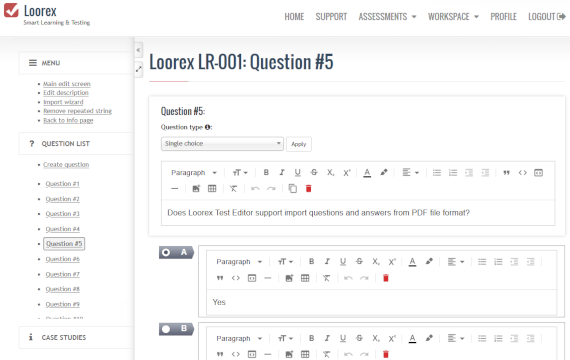Click blockquote icon in question editor
The height and width of the screenshot is (360, 570).
coord(506,172)
